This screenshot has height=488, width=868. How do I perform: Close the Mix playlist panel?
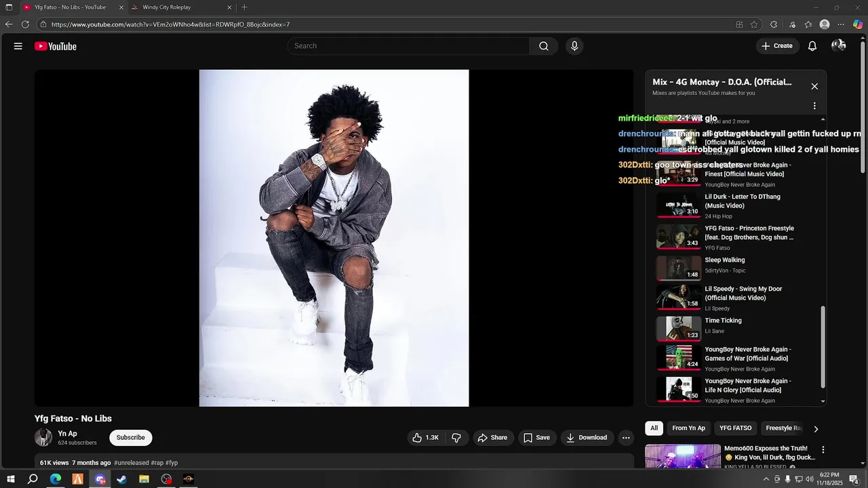click(x=814, y=86)
